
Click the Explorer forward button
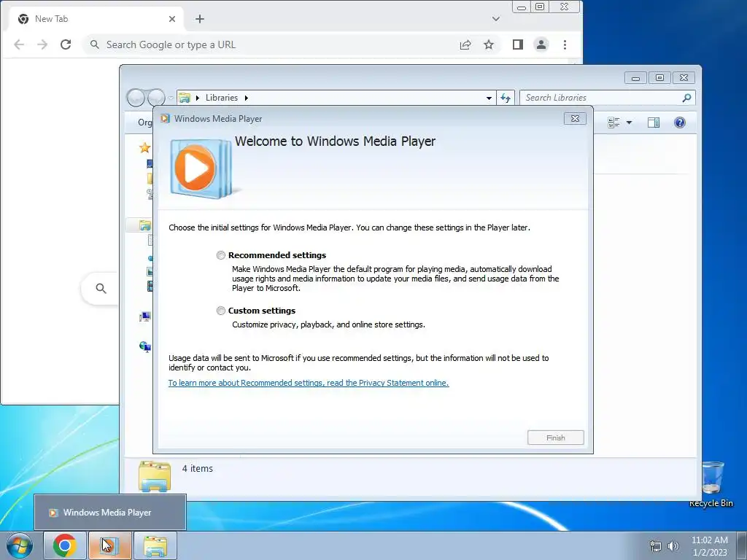(156, 98)
